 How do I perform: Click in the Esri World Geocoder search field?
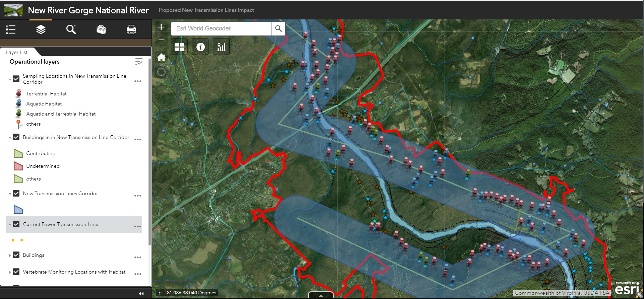pyautogui.click(x=221, y=29)
